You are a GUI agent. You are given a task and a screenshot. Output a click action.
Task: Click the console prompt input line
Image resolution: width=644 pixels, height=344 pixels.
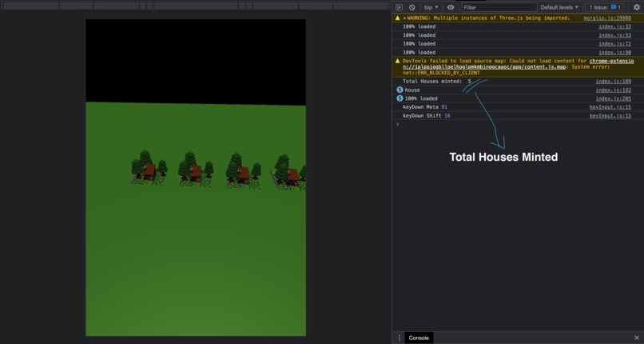tap(518, 124)
